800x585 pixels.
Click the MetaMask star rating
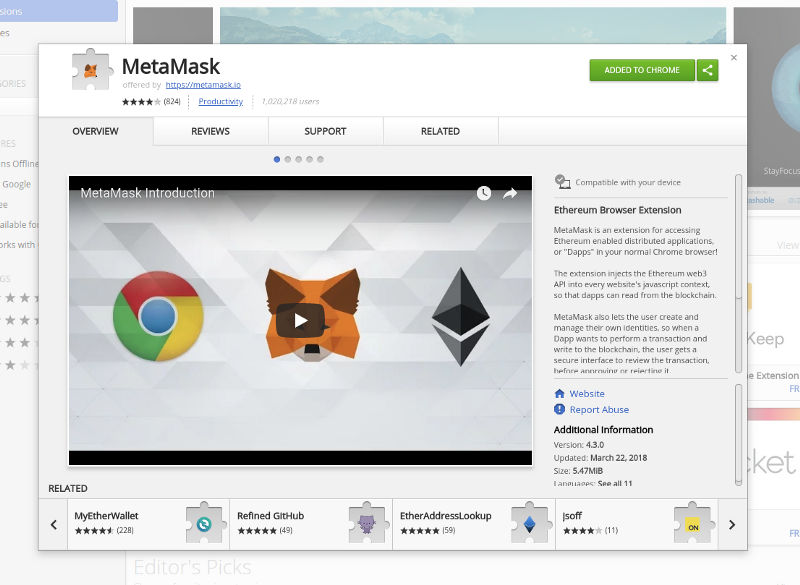click(141, 101)
